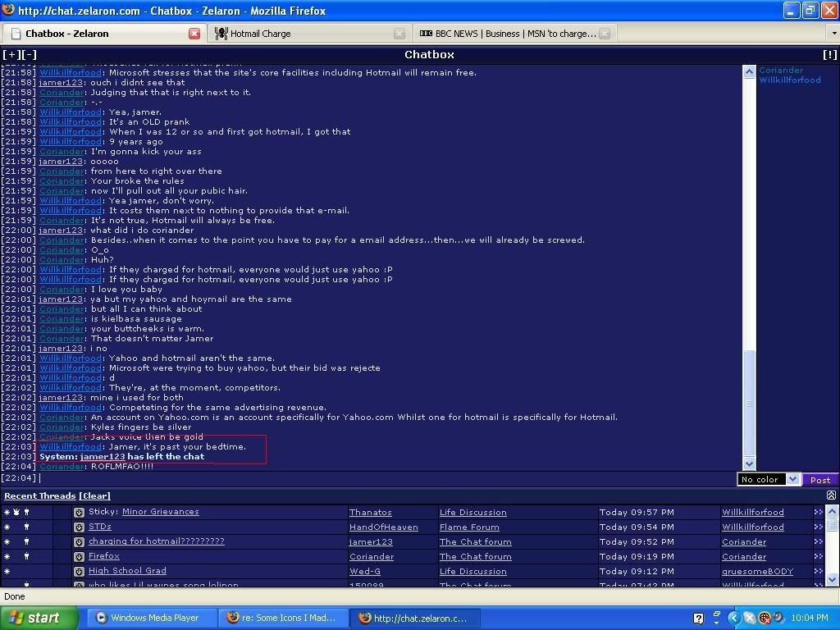This screenshot has width=840, height=630.
Task: Open the STDs thread
Action: coord(99,527)
